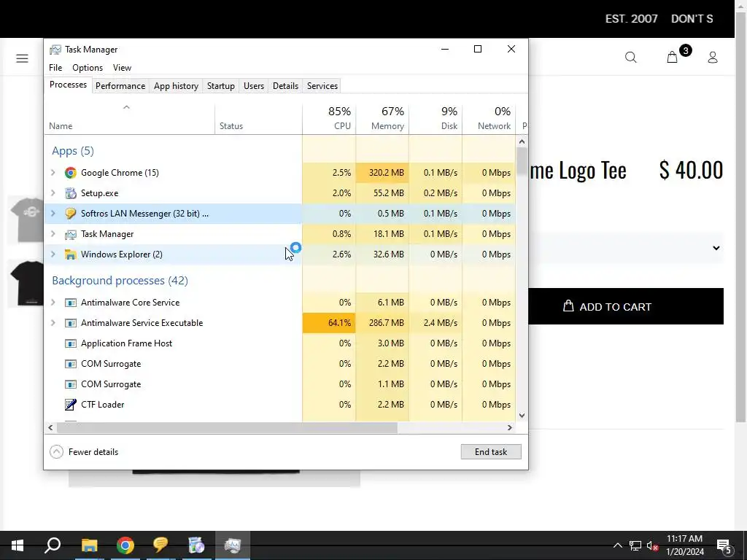Click the ADD TO CART button
The height and width of the screenshot is (560, 747).
coord(625,306)
